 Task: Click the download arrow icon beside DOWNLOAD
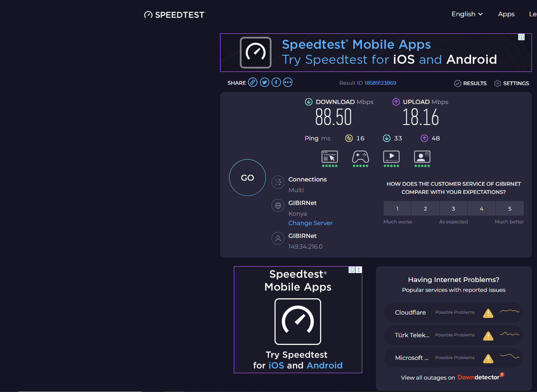click(x=308, y=102)
